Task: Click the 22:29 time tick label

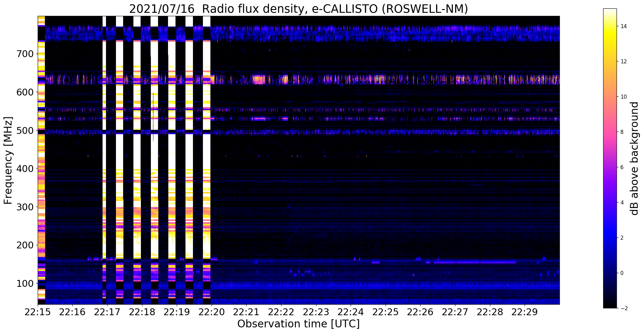Action: click(525, 312)
